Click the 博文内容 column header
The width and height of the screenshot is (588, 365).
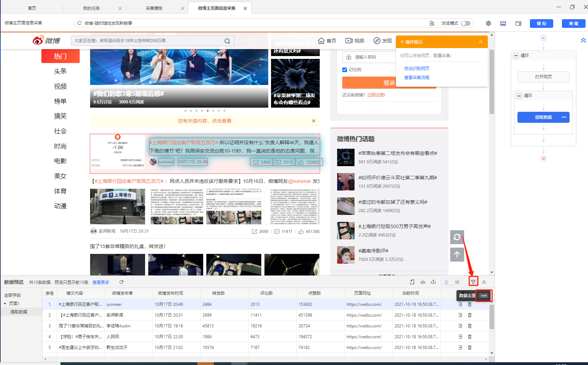pos(75,293)
